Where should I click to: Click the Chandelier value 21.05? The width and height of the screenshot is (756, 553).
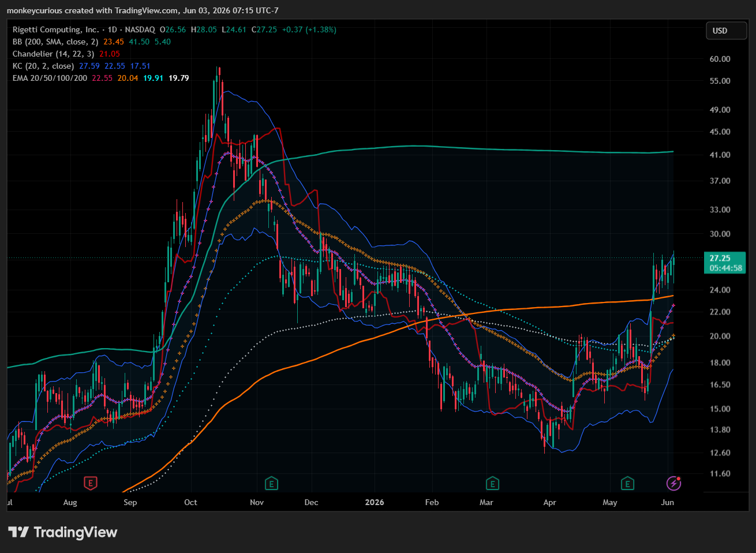click(x=110, y=54)
